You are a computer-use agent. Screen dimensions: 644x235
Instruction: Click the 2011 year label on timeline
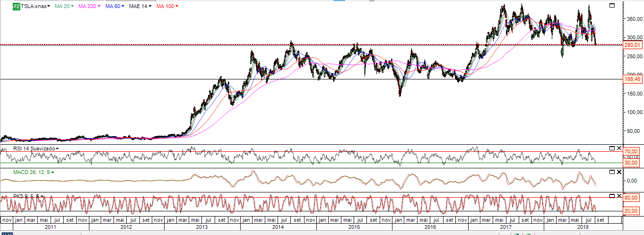(51, 227)
